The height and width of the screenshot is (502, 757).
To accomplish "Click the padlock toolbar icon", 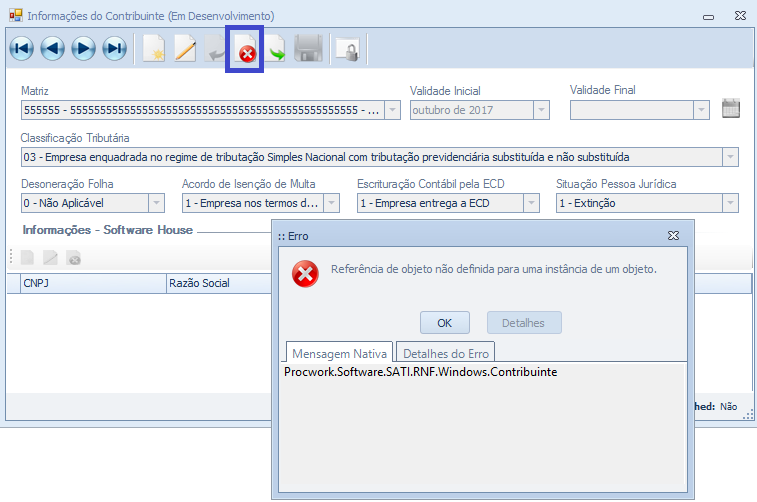I will point(348,49).
